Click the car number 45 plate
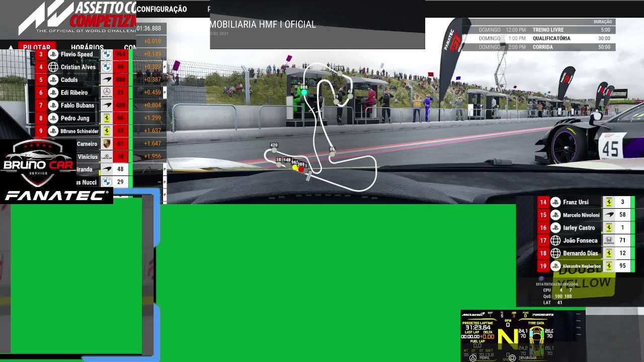Screen dimensions: 644x362 610,148
